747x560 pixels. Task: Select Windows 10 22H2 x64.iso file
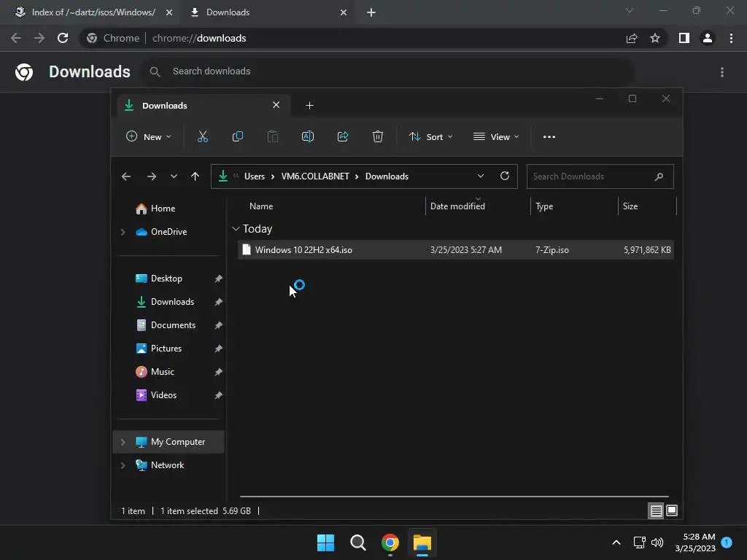[455, 250]
